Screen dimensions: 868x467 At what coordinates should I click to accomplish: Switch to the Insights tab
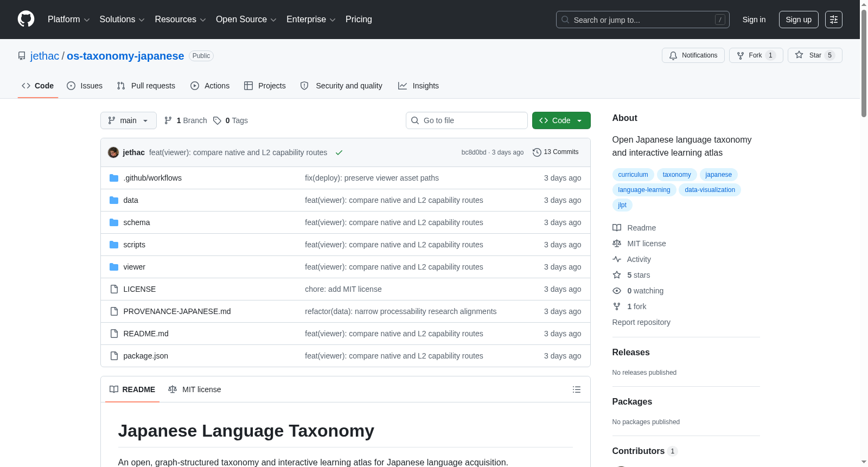pos(418,86)
